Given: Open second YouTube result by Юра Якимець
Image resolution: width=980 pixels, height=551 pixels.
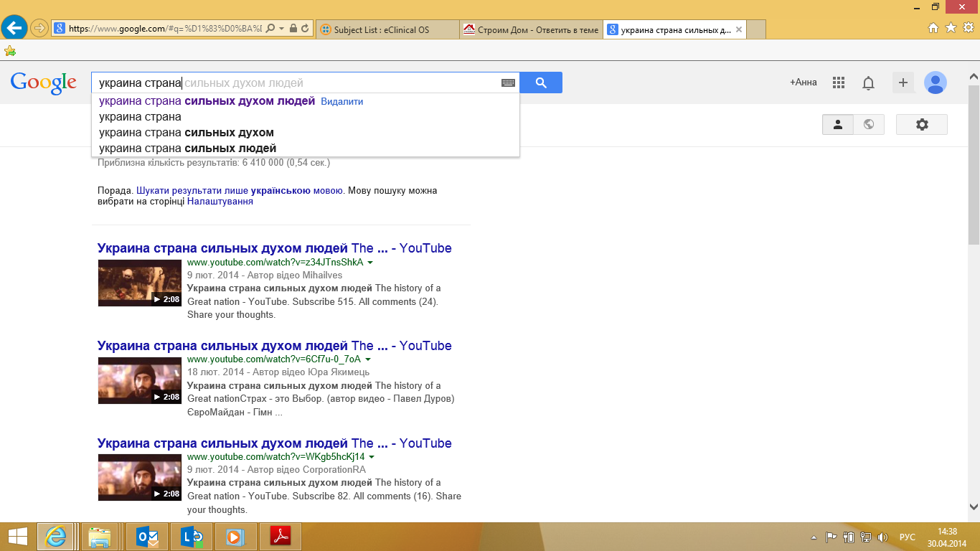Looking at the screenshot, I should tap(275, 346).
